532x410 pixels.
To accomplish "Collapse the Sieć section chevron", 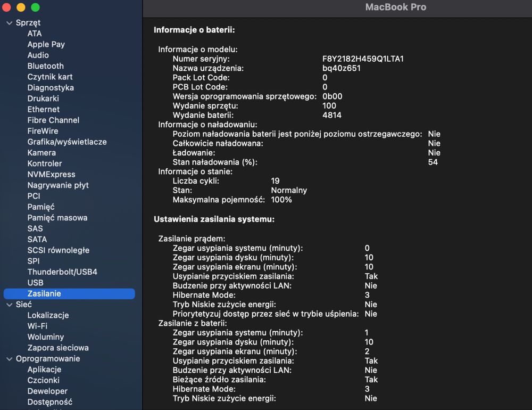I will [x=10, y=305].
